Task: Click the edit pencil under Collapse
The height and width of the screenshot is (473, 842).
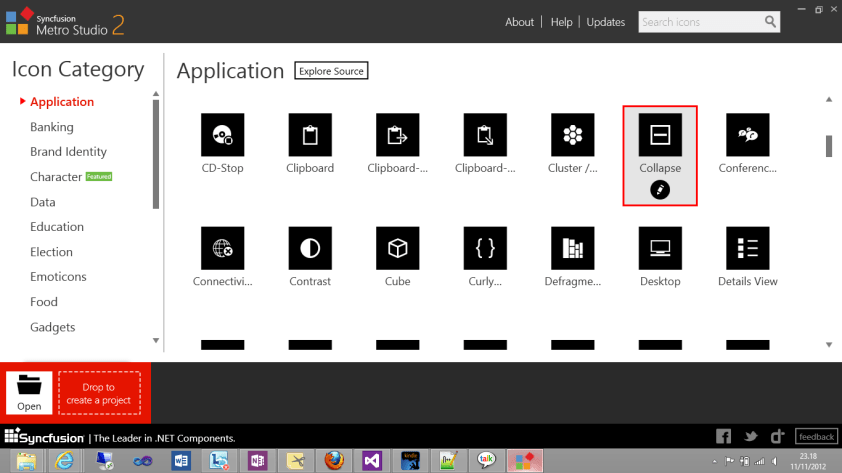Action: coord(660,190)
